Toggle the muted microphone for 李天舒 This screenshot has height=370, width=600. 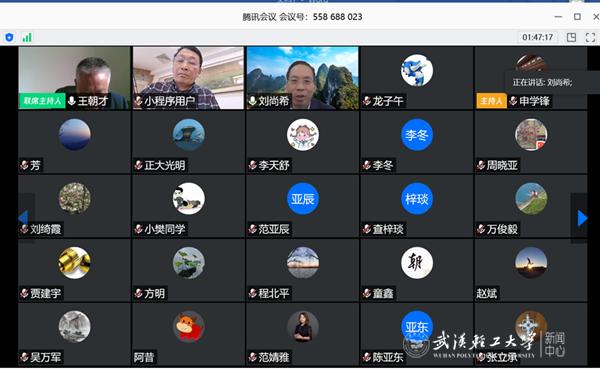(x=253, y=165)
